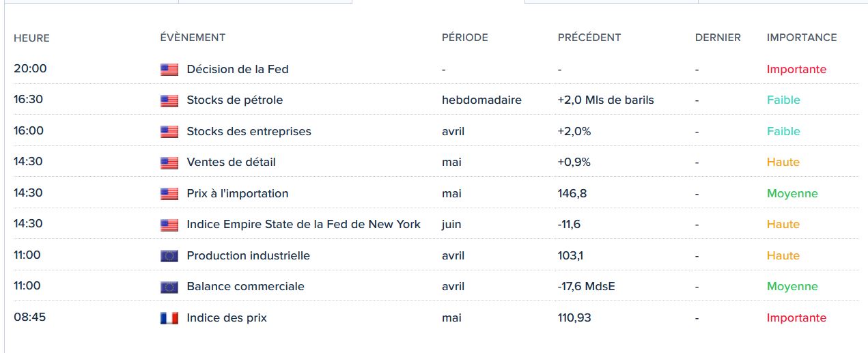Click the US flag beside Prix à l'importation
This screenshot has width=868, height=353.
pos(169,194)
